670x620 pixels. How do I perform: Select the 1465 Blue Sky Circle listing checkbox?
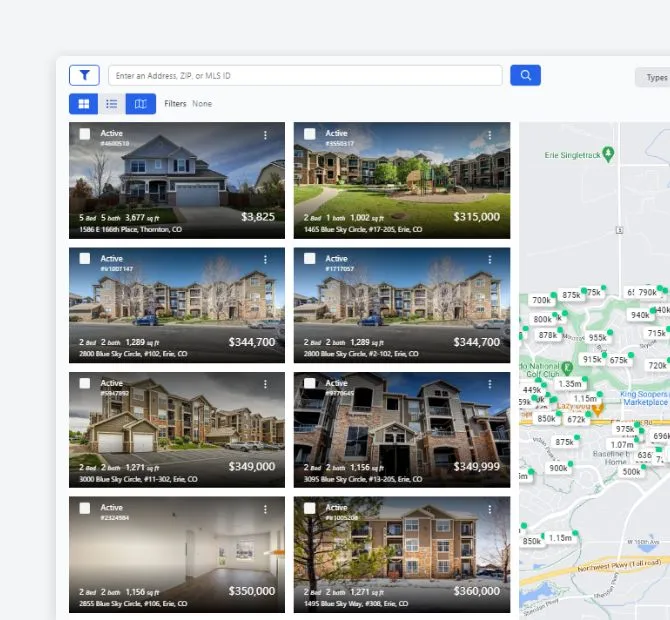(x=309, y=134)
